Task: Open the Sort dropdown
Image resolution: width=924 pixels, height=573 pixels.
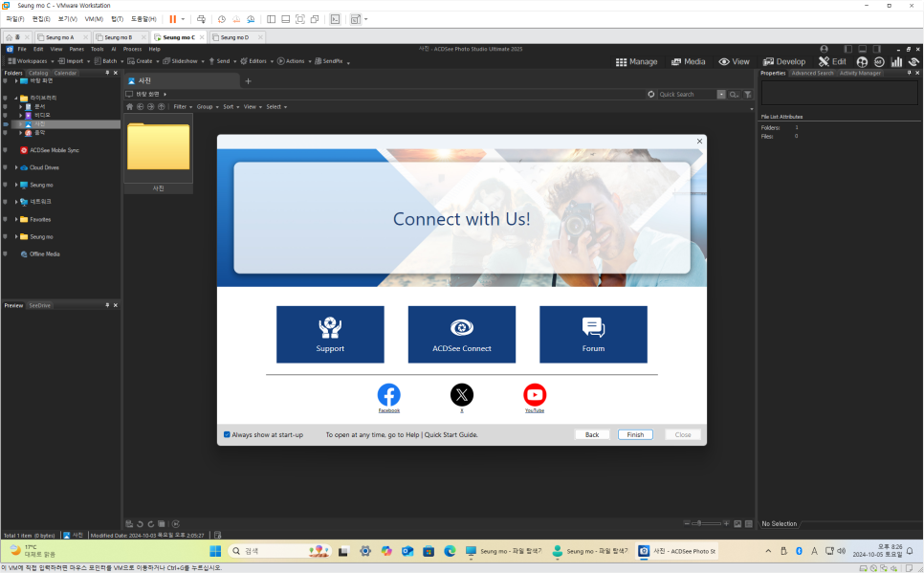Action: [229, 107]
